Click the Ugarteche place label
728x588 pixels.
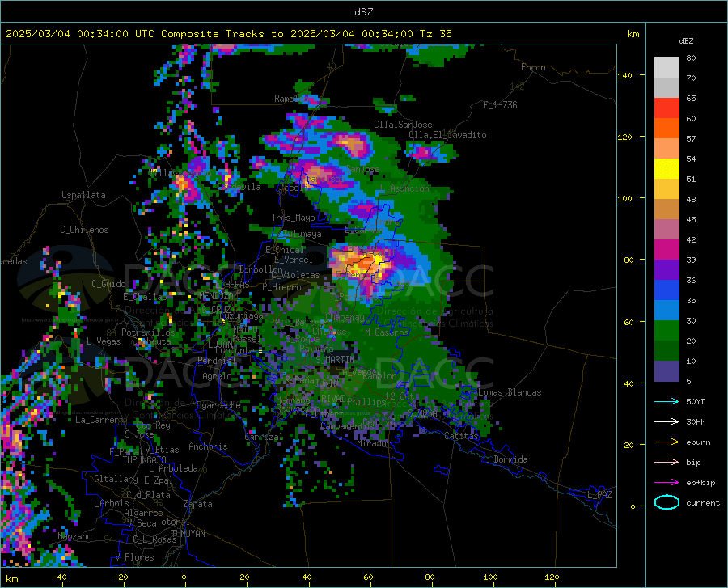click(x=218, y=405)
